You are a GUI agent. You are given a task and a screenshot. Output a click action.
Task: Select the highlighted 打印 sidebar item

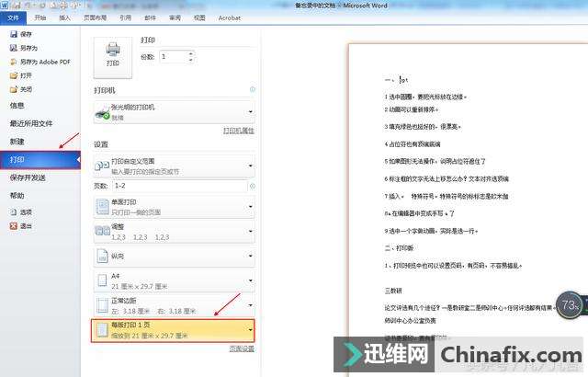click(x=40, y=160)
